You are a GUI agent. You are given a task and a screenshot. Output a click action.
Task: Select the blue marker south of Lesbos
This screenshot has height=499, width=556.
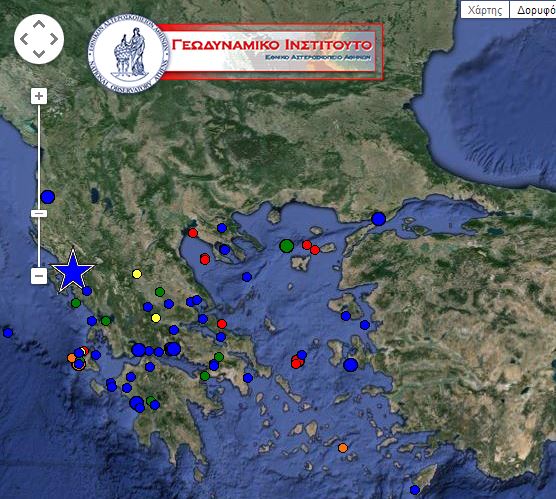(365, 325)
